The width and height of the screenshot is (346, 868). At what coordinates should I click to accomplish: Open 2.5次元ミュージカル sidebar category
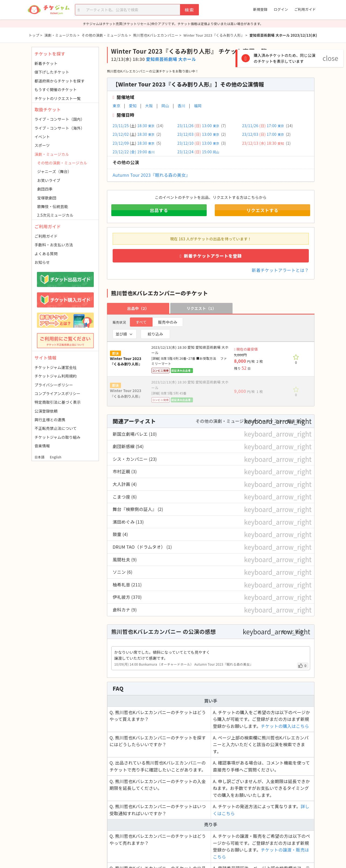[55, 215]
